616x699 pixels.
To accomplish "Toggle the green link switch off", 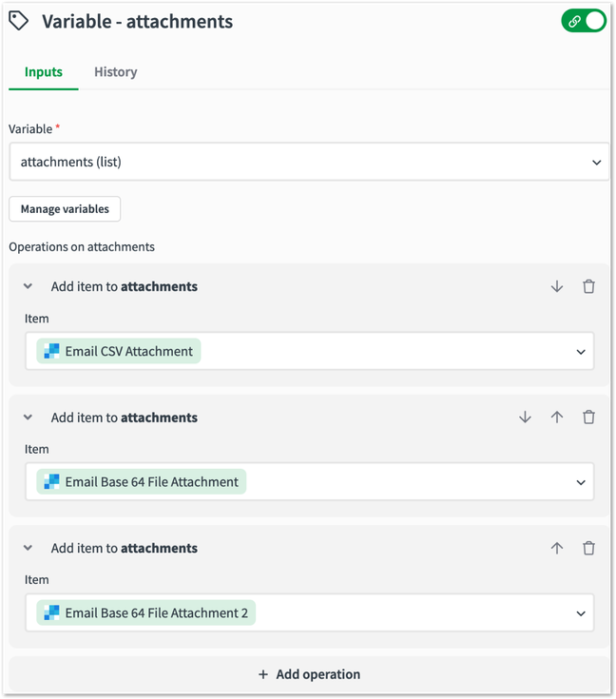I will coord(584,21).
